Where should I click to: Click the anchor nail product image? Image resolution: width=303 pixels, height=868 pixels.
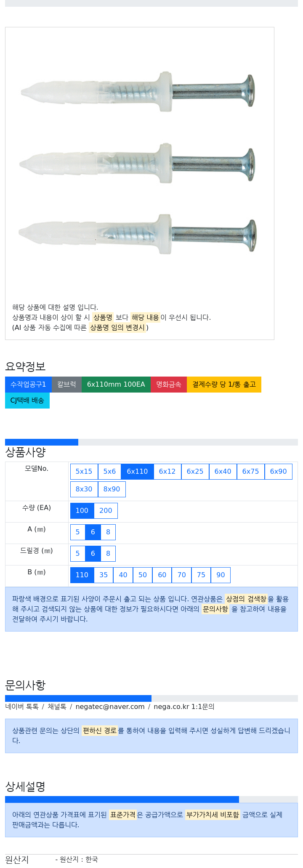138,163
